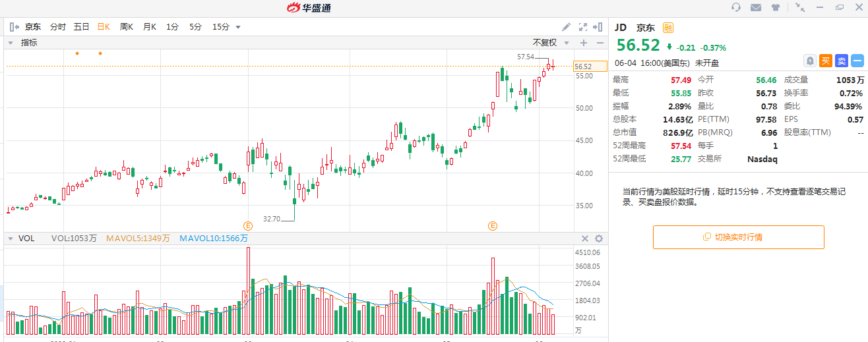Open more time periods dropdown after 15分
This screenshot has height=342, width=868.
tap(238, 27)
